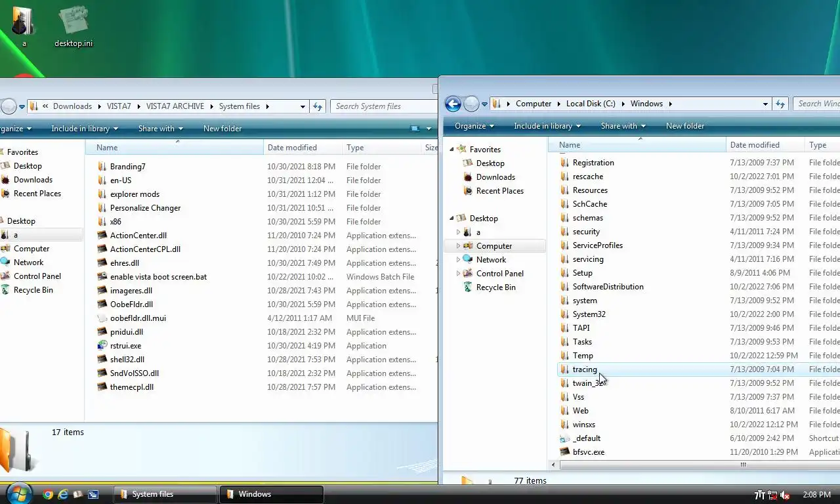Click New folder in System files window

[x=222, y=129]
